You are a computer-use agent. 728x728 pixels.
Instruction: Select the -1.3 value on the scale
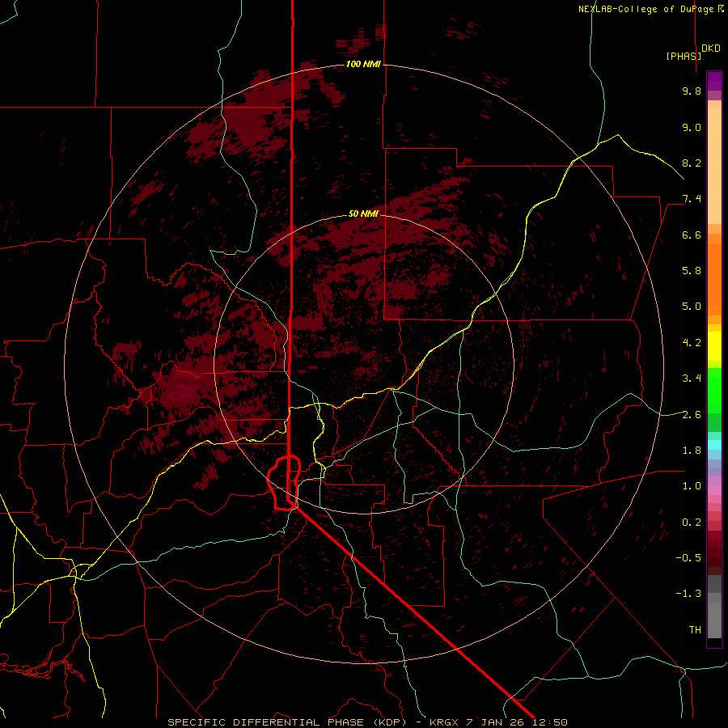[688, 594]
